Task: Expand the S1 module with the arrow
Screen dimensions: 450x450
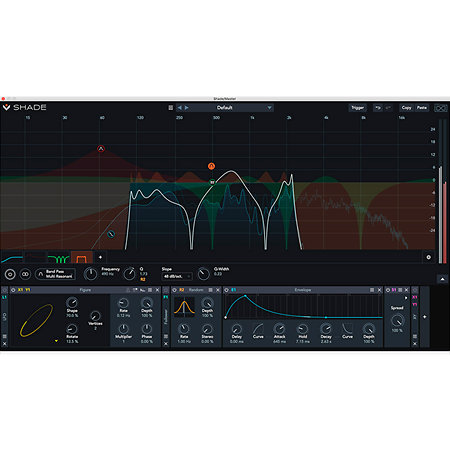Action: [x=406, y=298]
